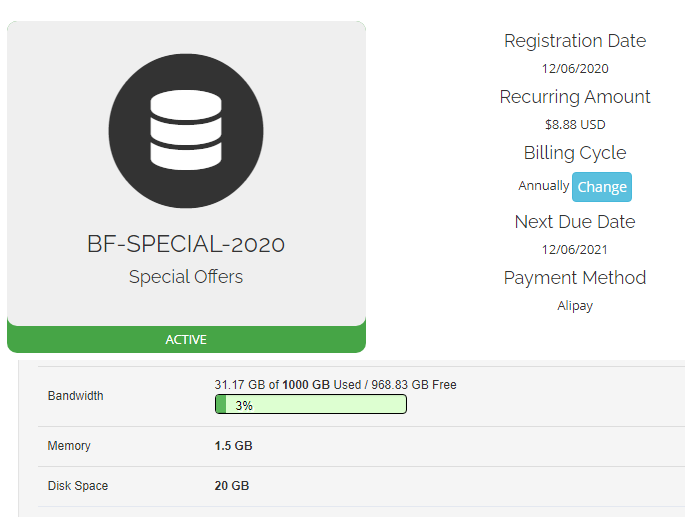Click the $8.88 USD amount
The image size is (685, 517).
575,125
